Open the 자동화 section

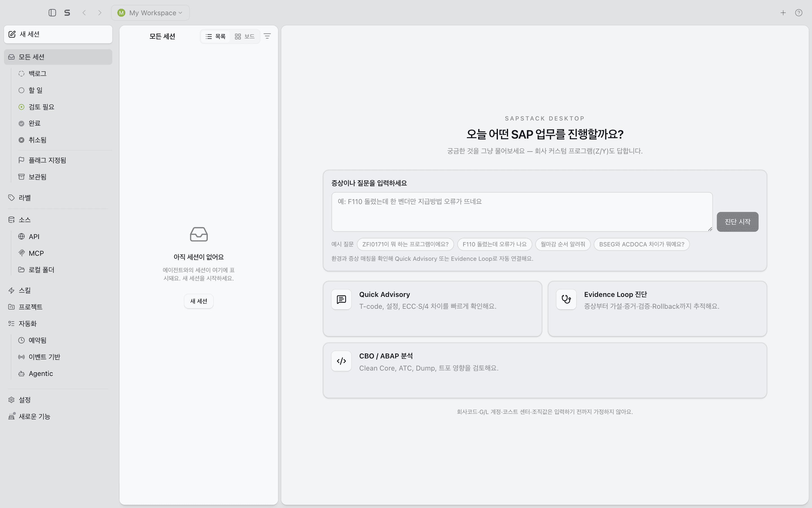click(58, 323)
